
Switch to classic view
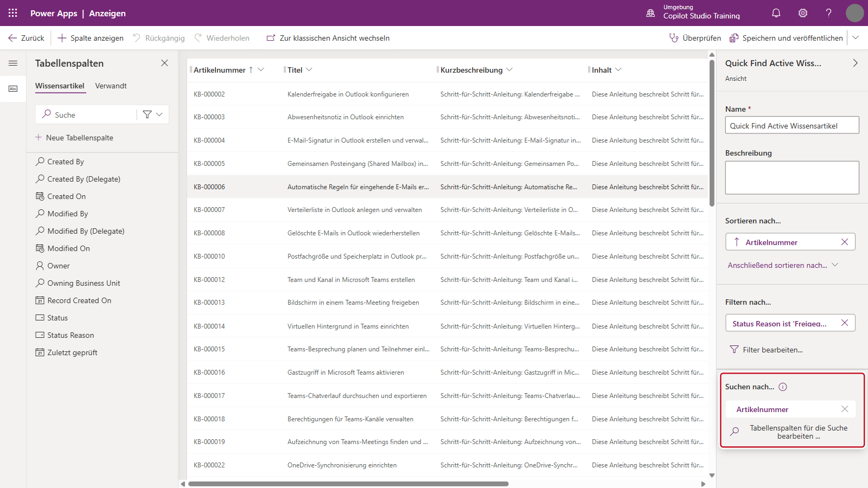(328, 38)
